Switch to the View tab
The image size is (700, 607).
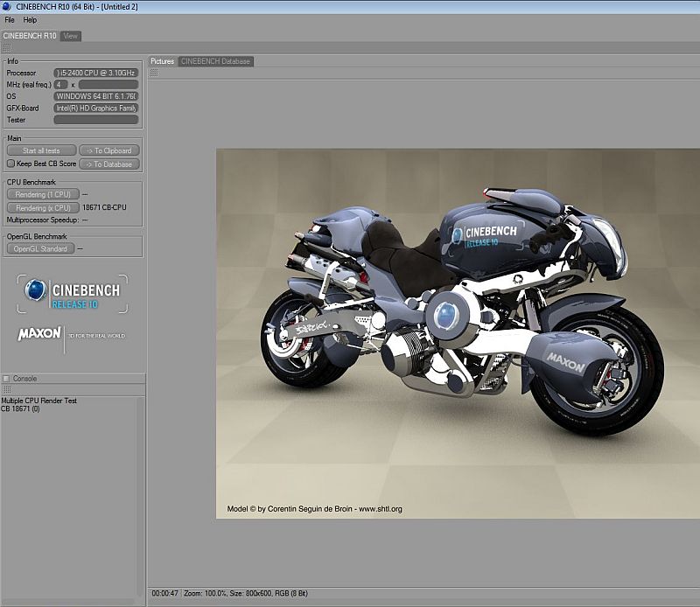(71, 36)
